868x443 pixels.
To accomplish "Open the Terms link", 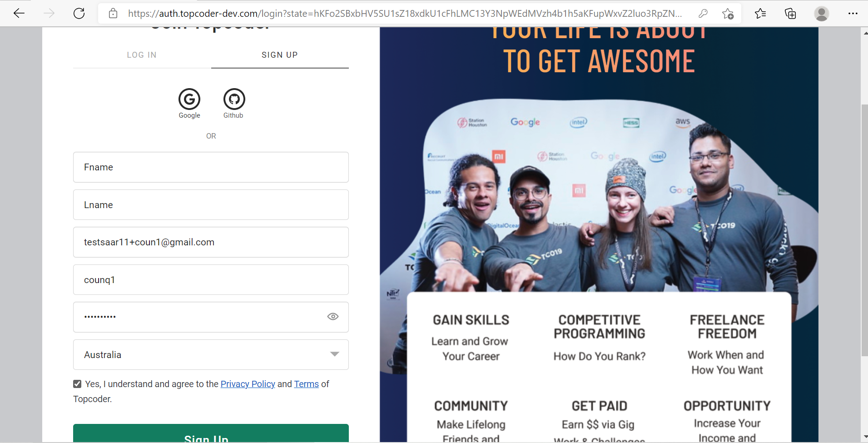I will pos(306,384).
